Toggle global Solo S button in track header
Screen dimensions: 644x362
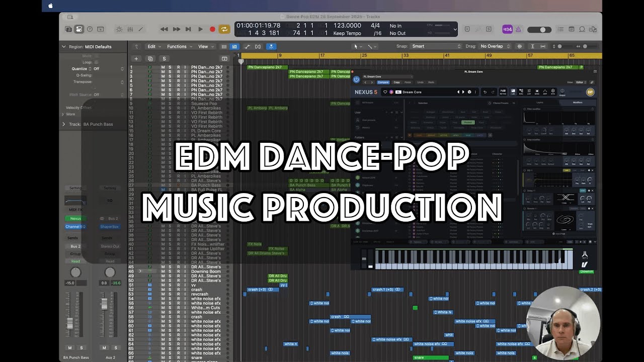tap(164, 59)
